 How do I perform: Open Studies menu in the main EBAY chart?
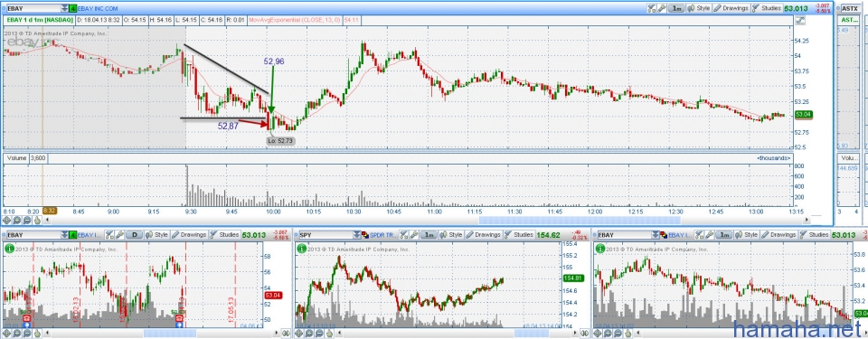click(767, 8)
